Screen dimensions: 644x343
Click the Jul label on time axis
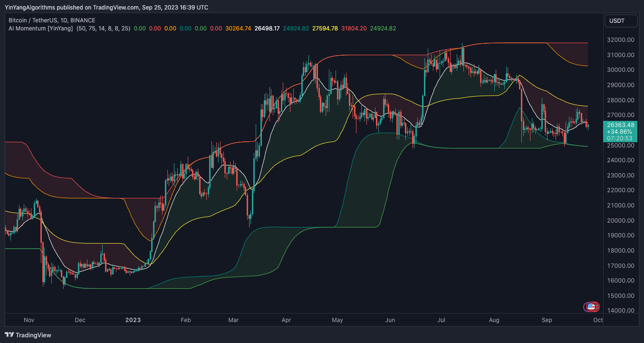pos(442,320)
